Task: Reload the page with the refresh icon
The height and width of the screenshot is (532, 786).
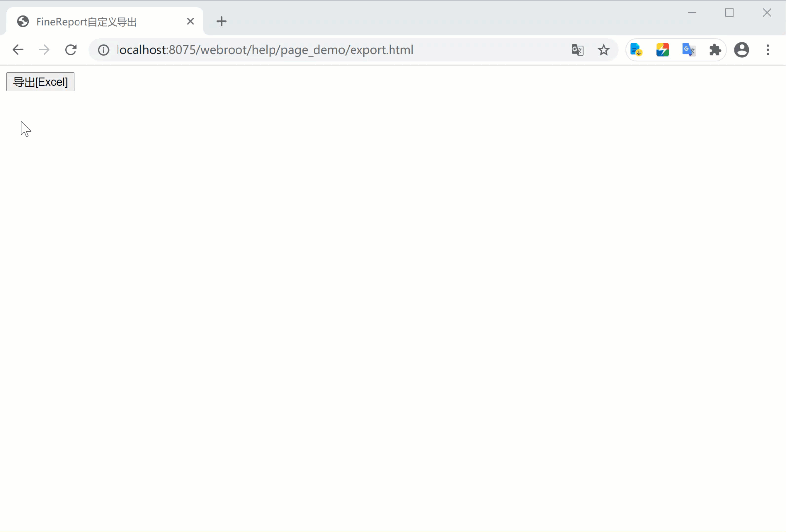Action: [x=71, y=50]
